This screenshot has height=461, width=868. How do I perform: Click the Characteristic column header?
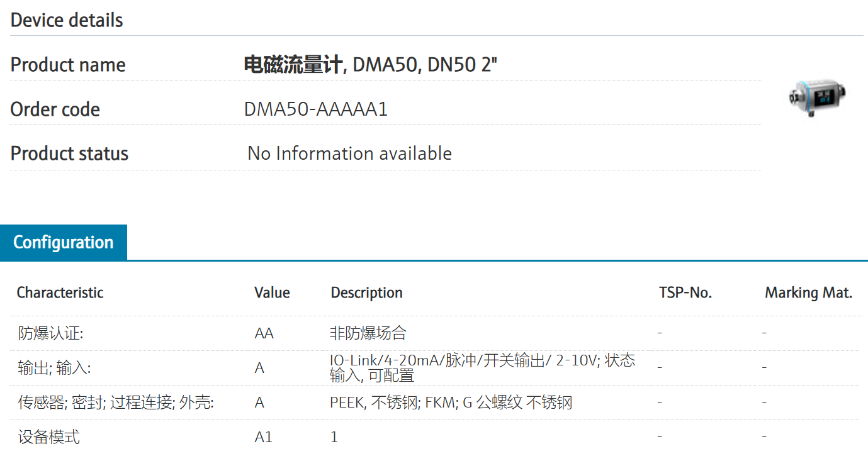coord(60,292)
